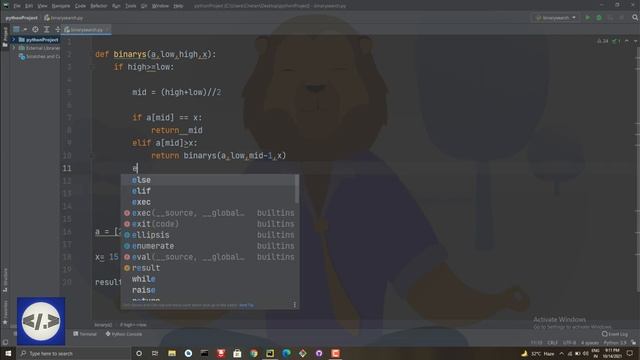Click Next Tip link in completion popup
The image size is (640, 360).
[246, 305]
